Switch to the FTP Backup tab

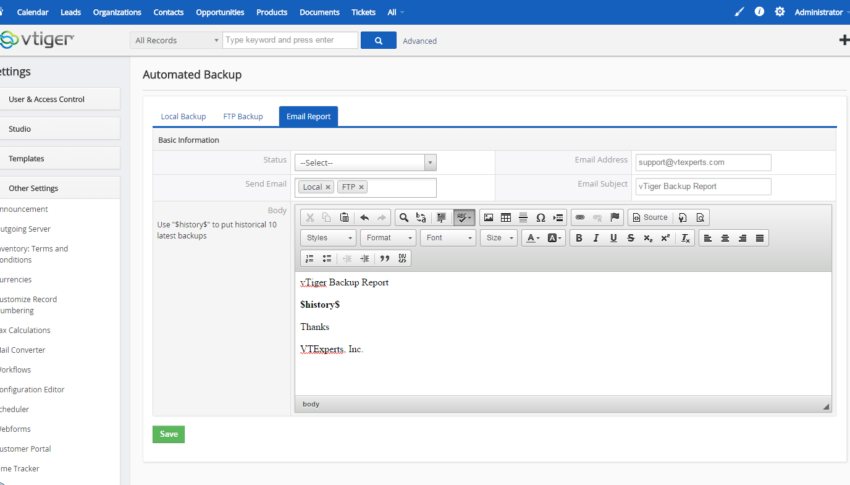click(243, 117)
